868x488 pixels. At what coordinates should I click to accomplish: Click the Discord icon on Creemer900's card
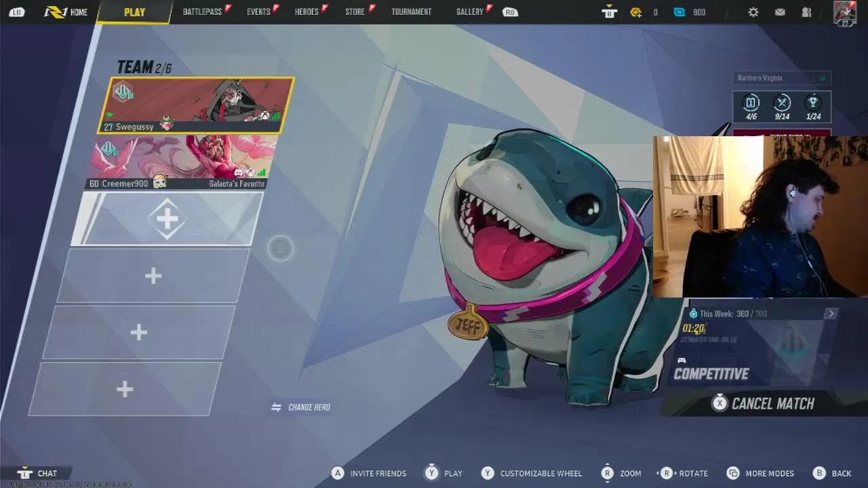239,174
